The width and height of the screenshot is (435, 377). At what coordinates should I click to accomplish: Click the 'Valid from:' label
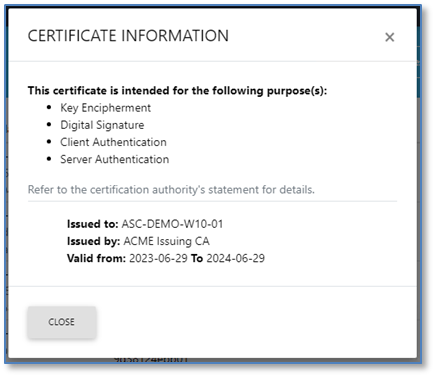[x=96, y=258]
